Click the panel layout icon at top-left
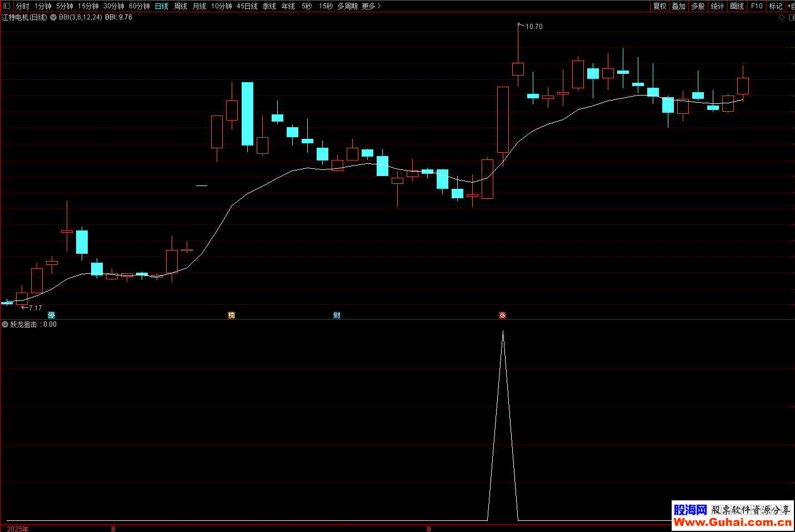The width and height of the screenshot is (795, 532). click(x=7, y=6)
